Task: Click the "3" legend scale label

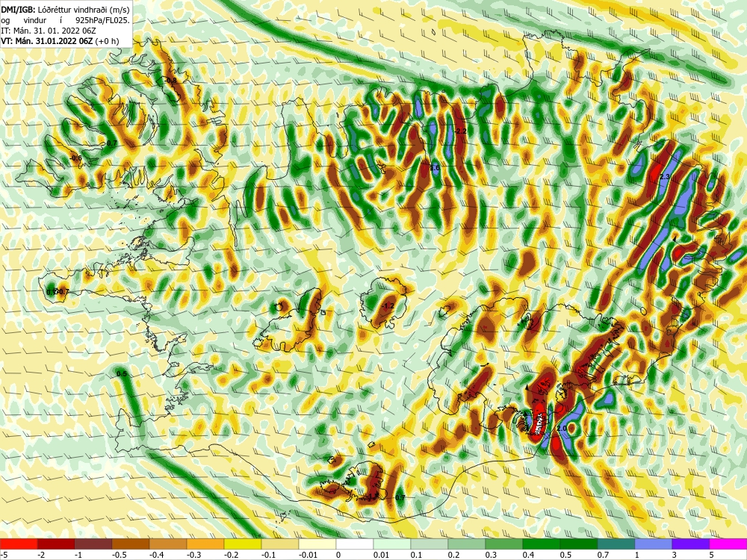Action: (x=674, y=555)
